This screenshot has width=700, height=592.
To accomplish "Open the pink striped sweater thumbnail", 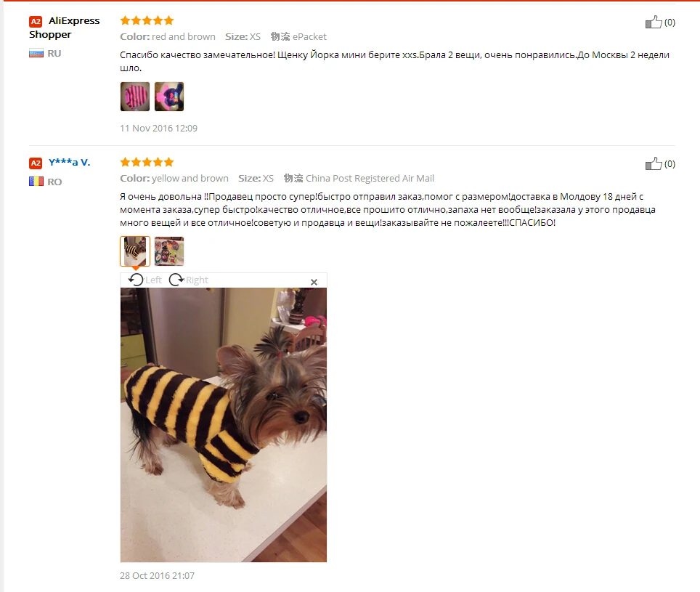I will point(135,97).
